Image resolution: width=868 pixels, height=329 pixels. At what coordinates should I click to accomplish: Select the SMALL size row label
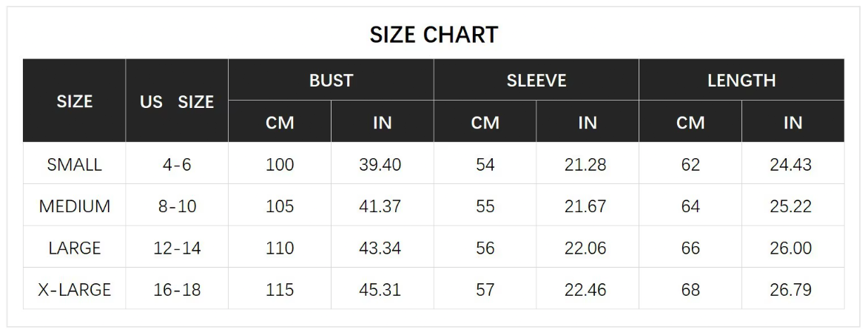click(74, 164)
